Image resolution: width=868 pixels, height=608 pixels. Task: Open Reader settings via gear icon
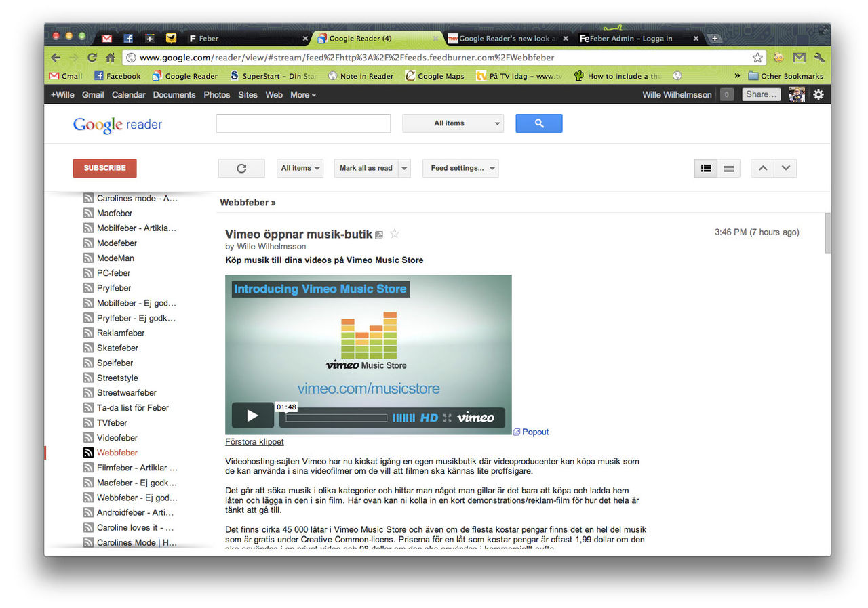pyautogui.click(x=818, y=94)
